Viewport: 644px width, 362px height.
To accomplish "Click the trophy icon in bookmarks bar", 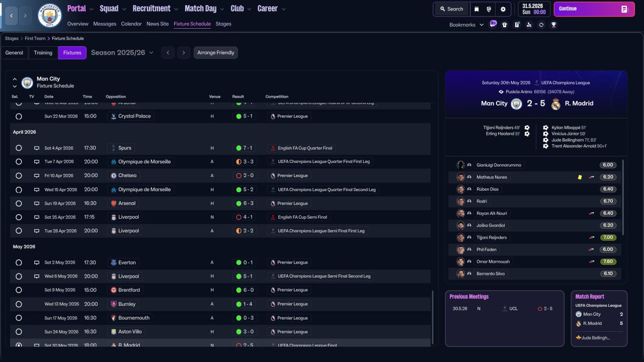I will [x=553, y=25].
